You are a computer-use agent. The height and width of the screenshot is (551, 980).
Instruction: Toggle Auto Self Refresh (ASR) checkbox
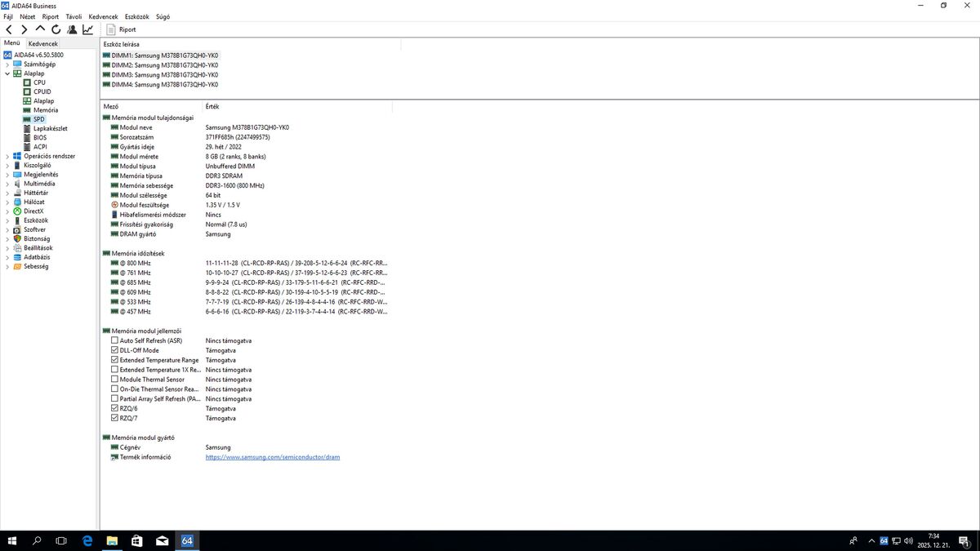tap(114, 340)
